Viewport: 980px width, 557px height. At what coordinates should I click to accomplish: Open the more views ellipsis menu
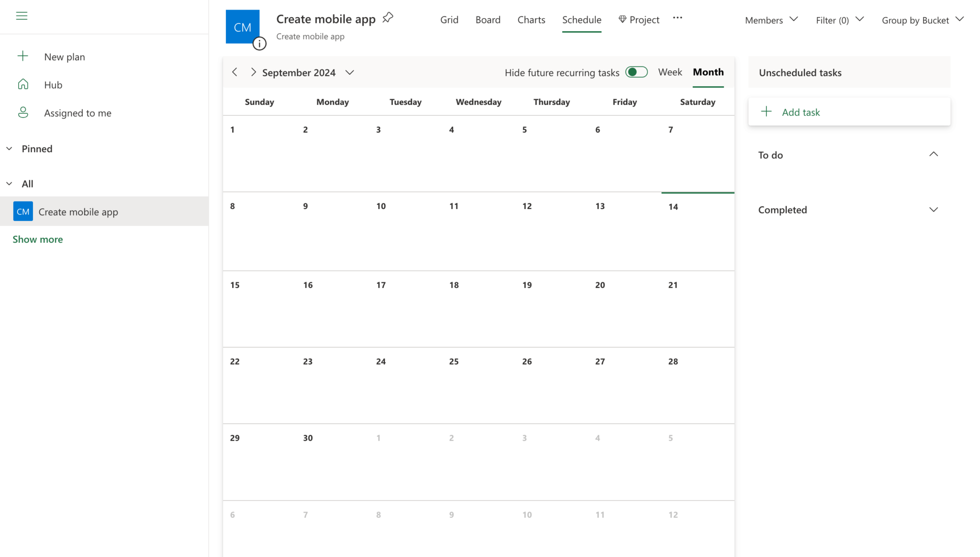click(x=677, y=18)
